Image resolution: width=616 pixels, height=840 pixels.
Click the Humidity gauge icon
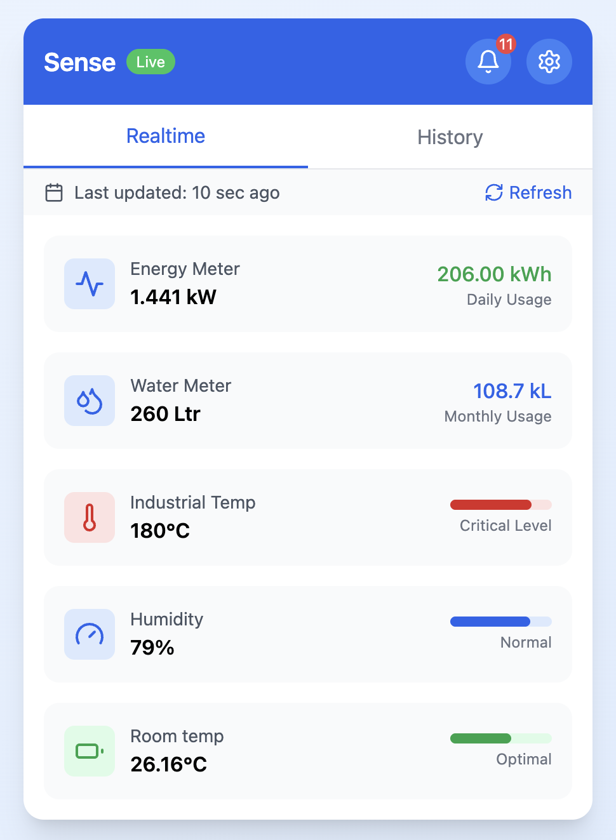[x=90, y=634]
